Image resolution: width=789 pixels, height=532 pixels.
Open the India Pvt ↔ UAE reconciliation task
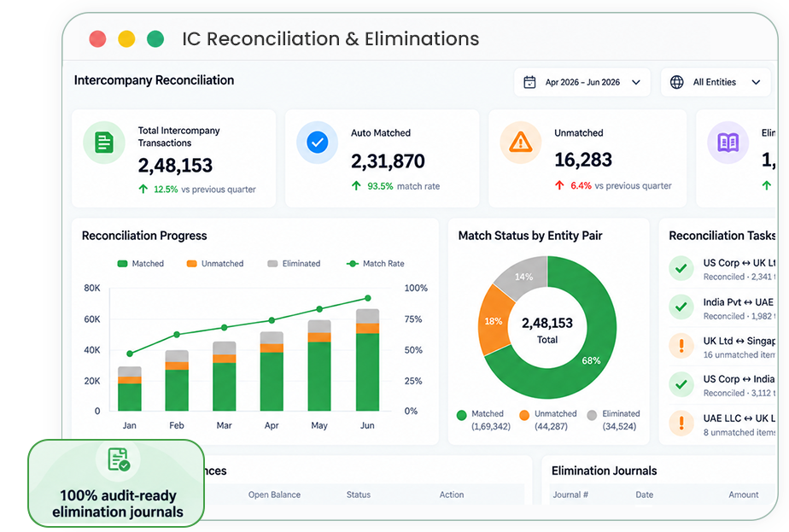pos(722,308)
